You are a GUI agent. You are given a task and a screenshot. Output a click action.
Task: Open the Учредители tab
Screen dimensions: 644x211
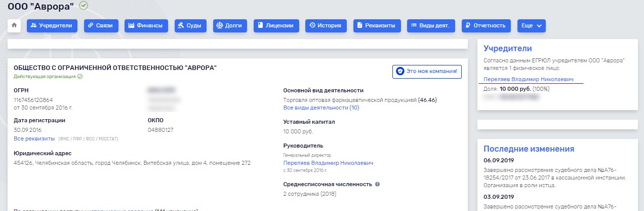click(52, 25)
